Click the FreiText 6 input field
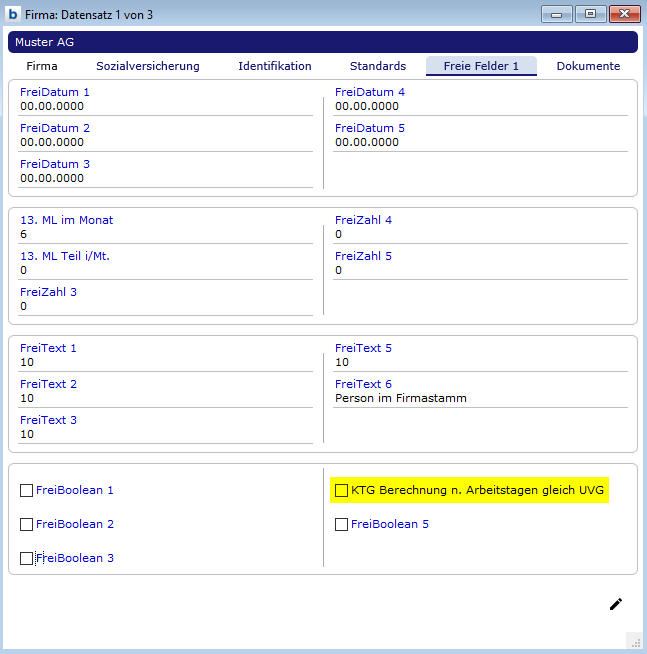Screen dimensions: 647x654 [x=480, y=399]
